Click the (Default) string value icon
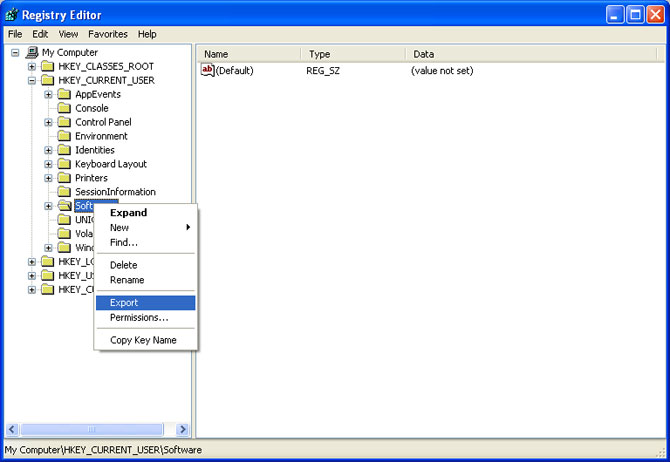Screen dimensions: 670x462 pyautogui.click(x=208, y=70)
